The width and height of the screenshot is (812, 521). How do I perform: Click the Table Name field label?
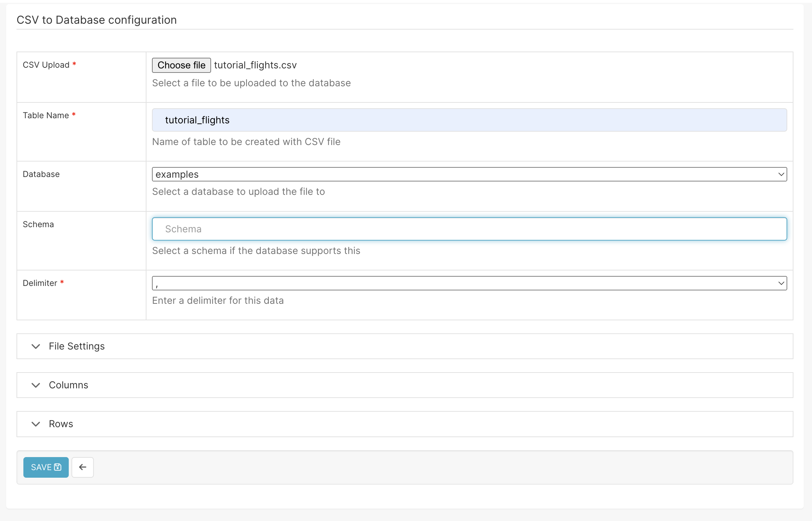pyautogui.click(x=46, y=115)
